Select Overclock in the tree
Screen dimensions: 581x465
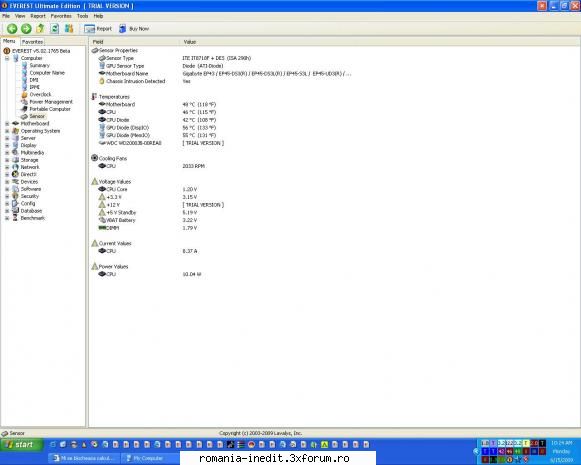[x=40, y=94]
